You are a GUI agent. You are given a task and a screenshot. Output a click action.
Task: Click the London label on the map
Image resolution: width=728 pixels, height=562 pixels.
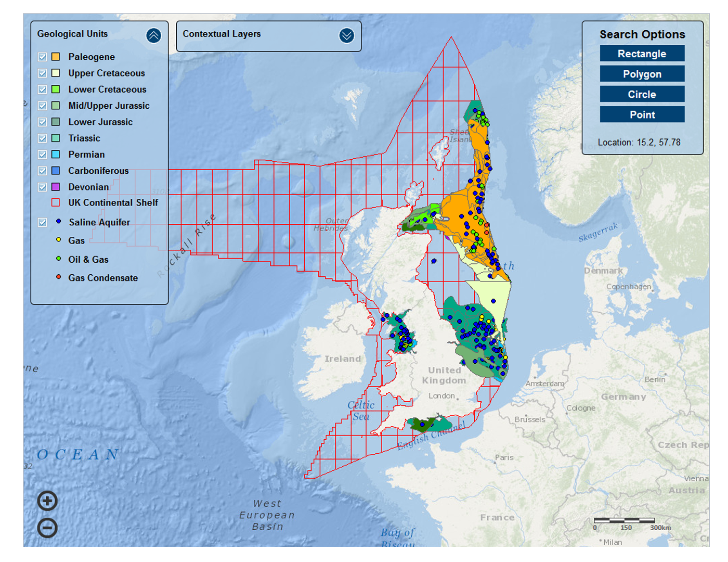(441, 396)
